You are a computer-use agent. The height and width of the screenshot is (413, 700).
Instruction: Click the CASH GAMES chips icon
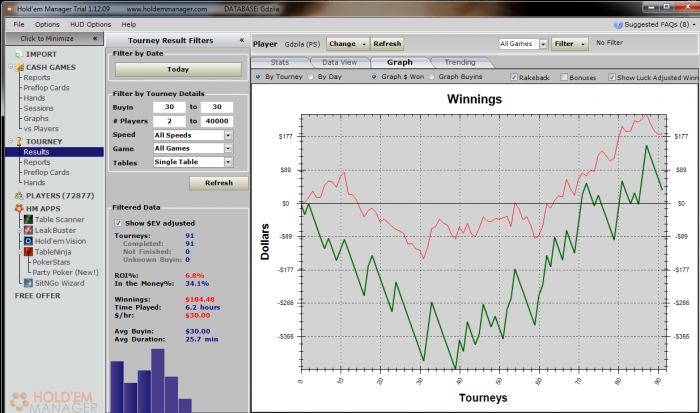(x=19, y=67)
